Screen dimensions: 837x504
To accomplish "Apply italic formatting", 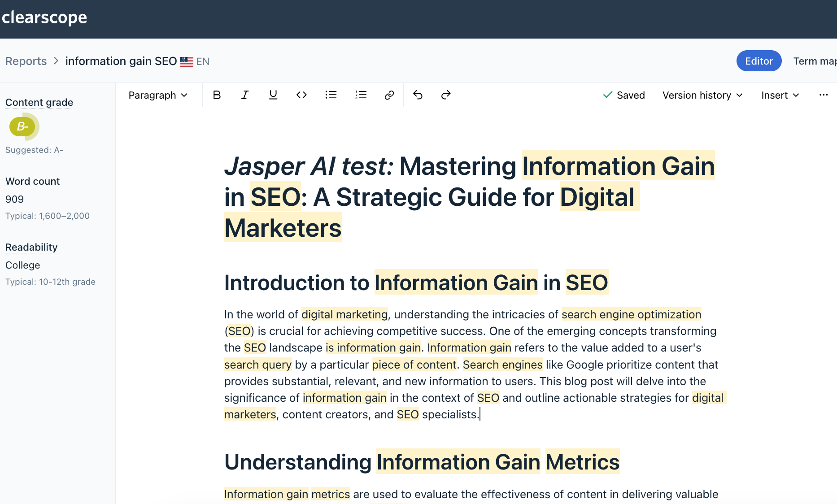I will [x=245, y=95].
